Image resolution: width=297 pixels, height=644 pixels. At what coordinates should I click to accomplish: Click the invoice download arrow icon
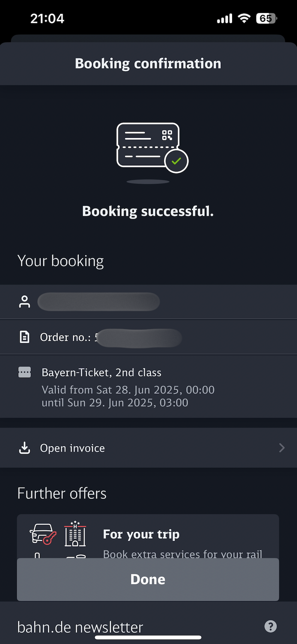tap(25, 448)
